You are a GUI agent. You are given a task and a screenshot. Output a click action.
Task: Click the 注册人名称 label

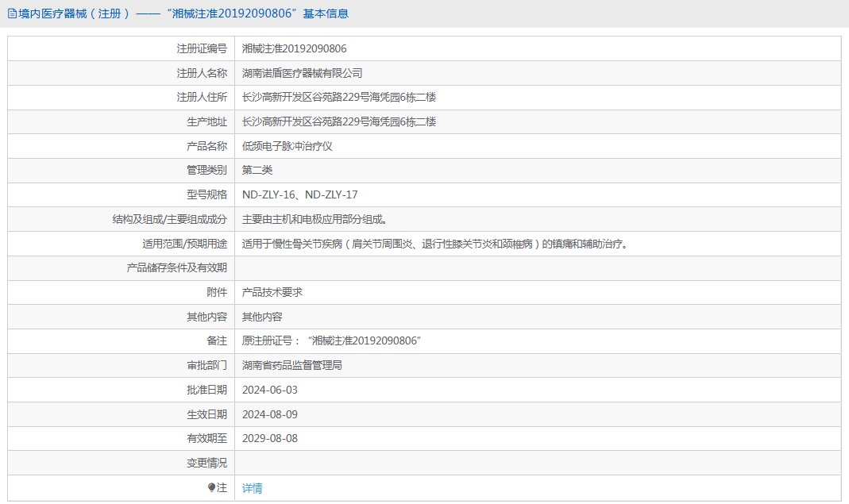pyautogui.click(x=202, y=73)
